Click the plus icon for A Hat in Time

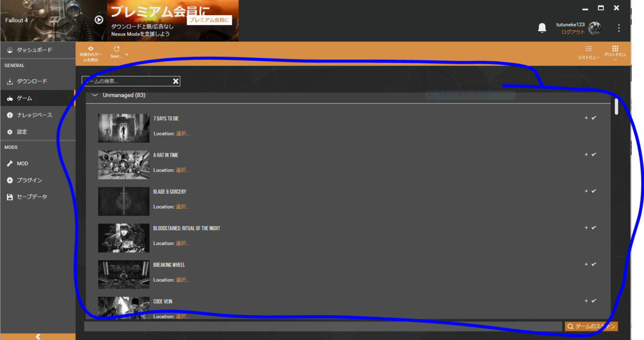click(586, 154)
